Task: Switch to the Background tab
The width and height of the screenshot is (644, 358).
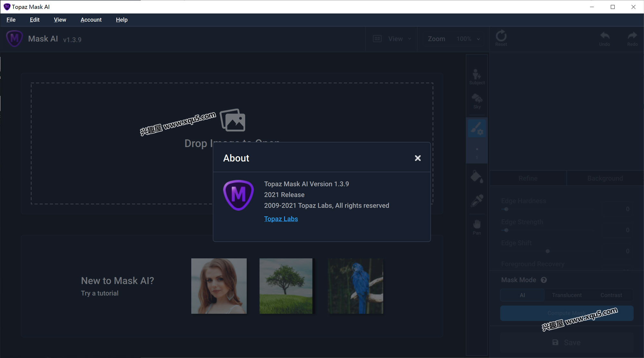Action: [x=605, y=178]
